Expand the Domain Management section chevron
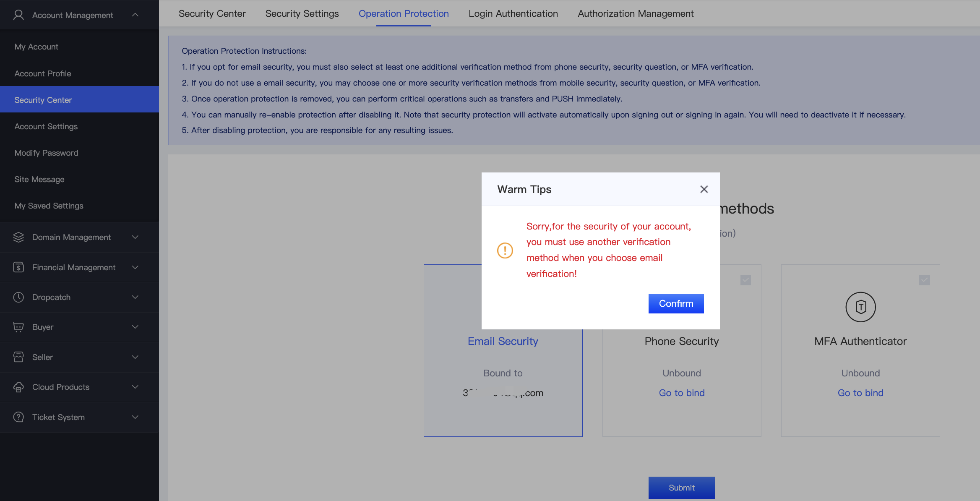The width and height of the screenshot is (980, 501). tap(135, 237)
